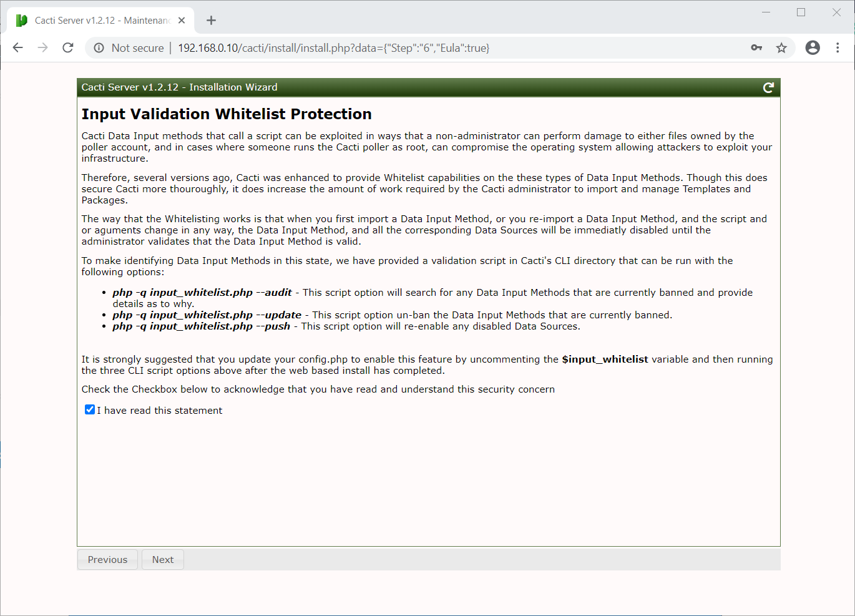Click the saved passwords key icon

coord(756,47)
